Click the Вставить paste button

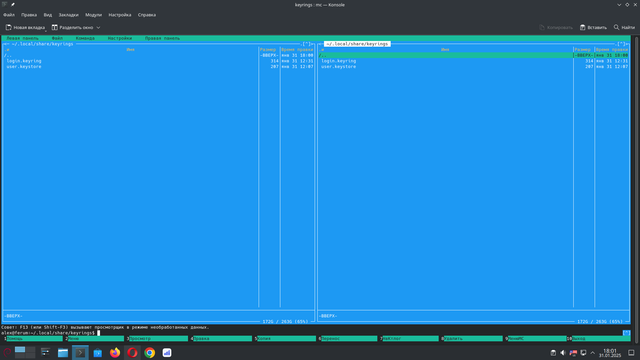(593, 27)
